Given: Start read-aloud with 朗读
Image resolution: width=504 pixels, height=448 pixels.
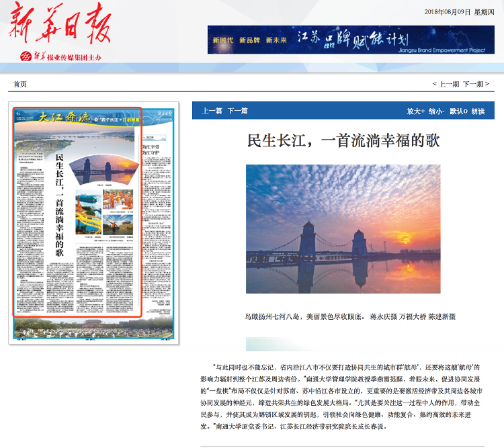Looking at the screenshot, I should coord(478,111).
